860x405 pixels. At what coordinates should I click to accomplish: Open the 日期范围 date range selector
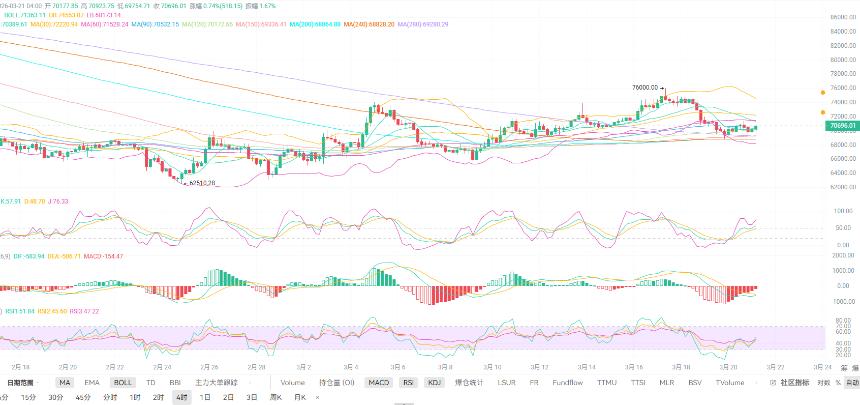click(20, 382)
